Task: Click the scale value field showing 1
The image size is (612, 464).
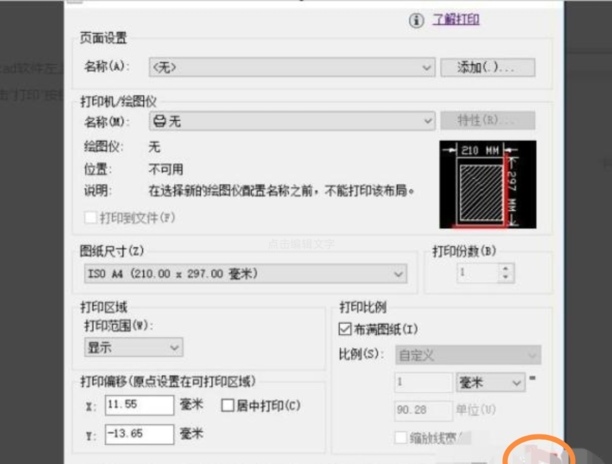Action: (423, 382)
